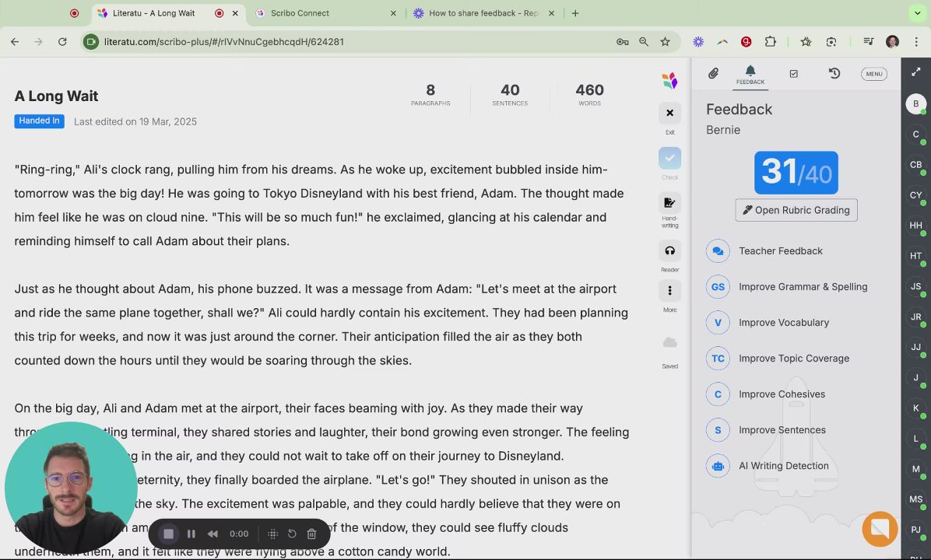The image size is (931, 560).
Task: Click the Saved cloud icon
Action: click(669, 342)
